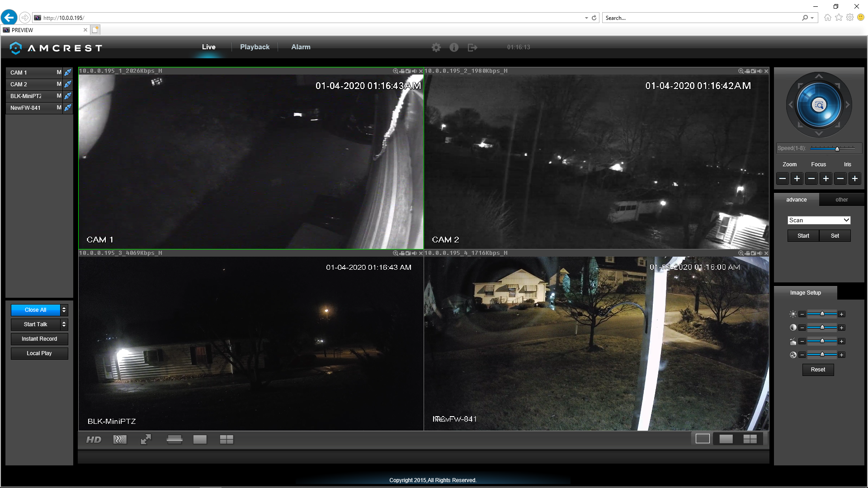Select the BLK-MiniPTZ video pane
868x488 pixels.
pyautogui.click(x=251, y=343)
